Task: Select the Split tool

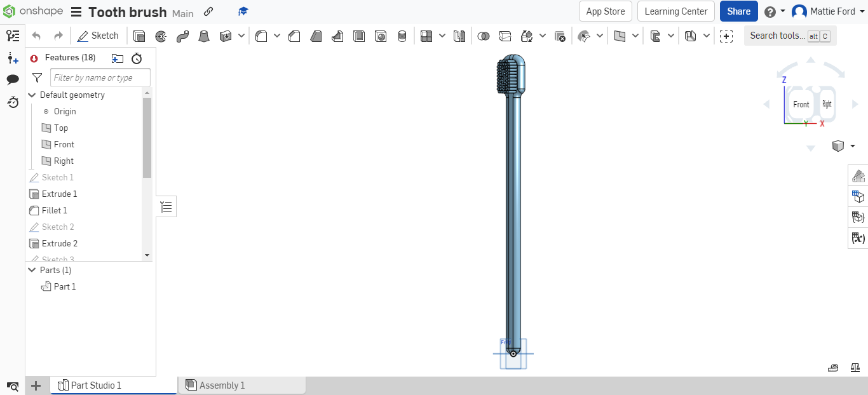Action: [x=505, y=36]
